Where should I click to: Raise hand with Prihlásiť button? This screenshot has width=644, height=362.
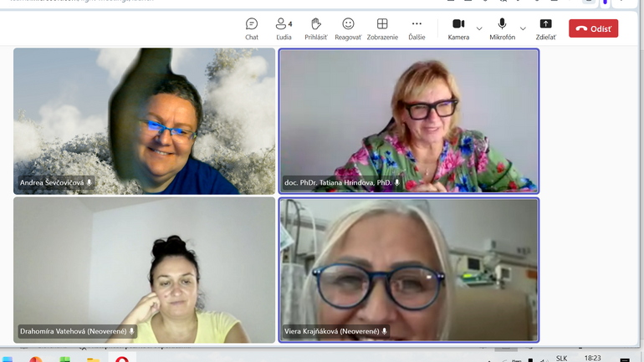pos(315,28)
